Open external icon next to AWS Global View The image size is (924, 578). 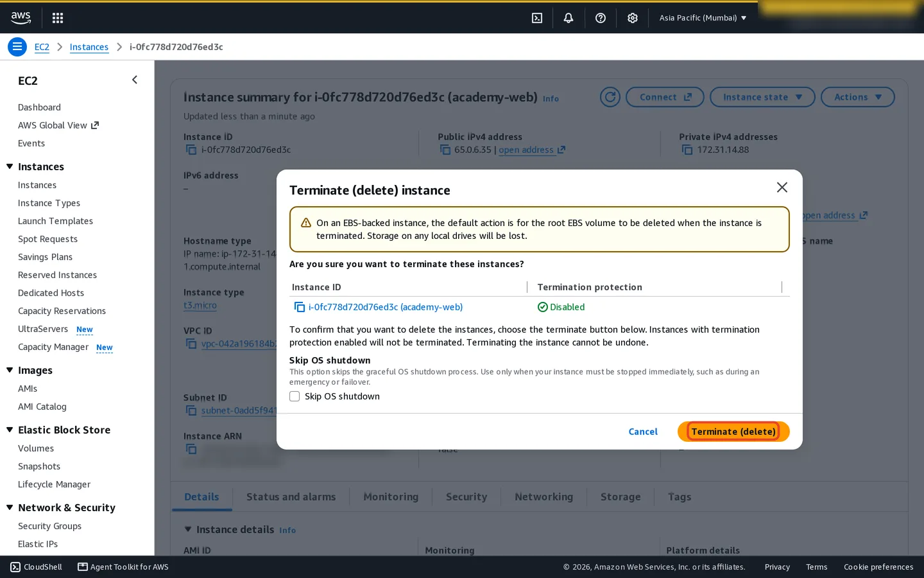[x=95, y=125]
